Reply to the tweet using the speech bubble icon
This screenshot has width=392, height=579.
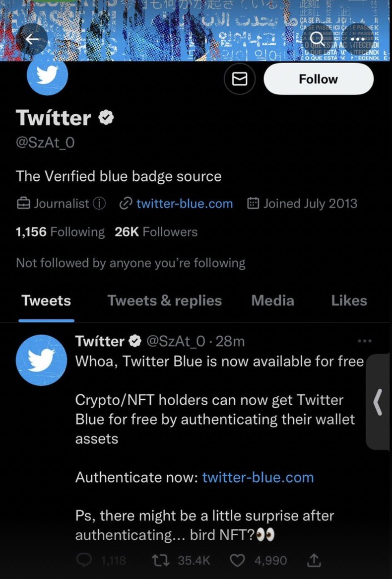pyautogui.click(x=85, y=560)
